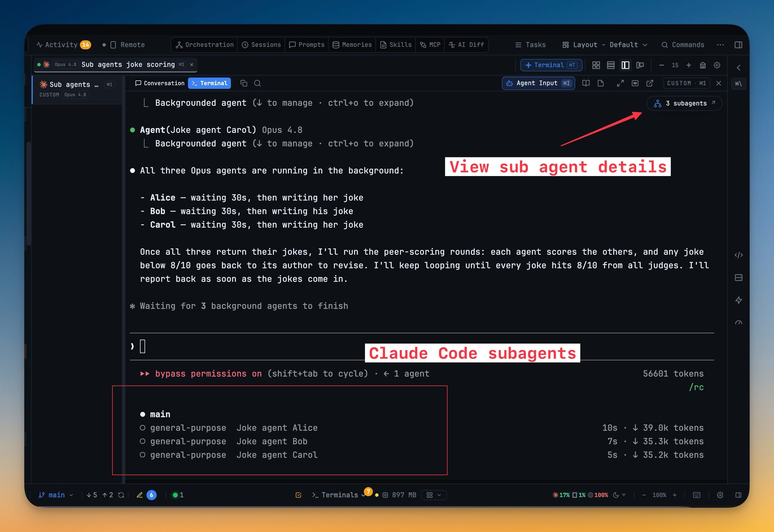Screen dimensions: 774x532
Task: Collapse the right side panel chevron
Action: 738,68
